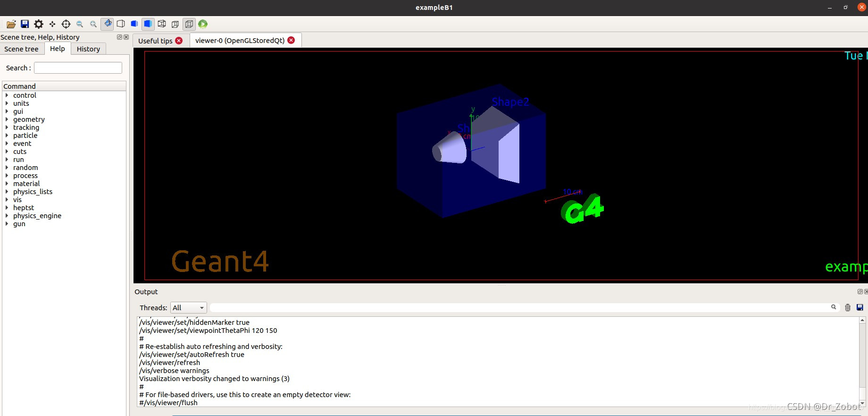The image size is (868, 416).
Task: Click the Output scrollbar up arrow
Action: pyautogui.click(x=862, y=320)
